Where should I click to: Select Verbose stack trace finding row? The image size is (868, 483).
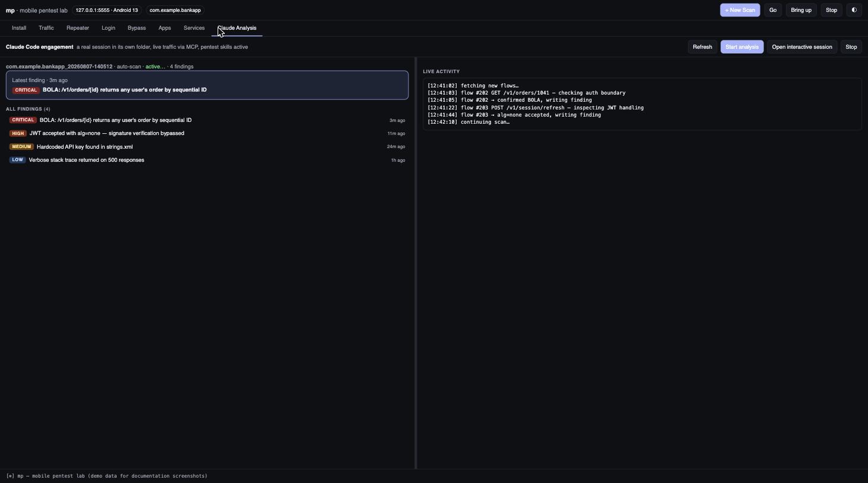click(x=207, y=160)
